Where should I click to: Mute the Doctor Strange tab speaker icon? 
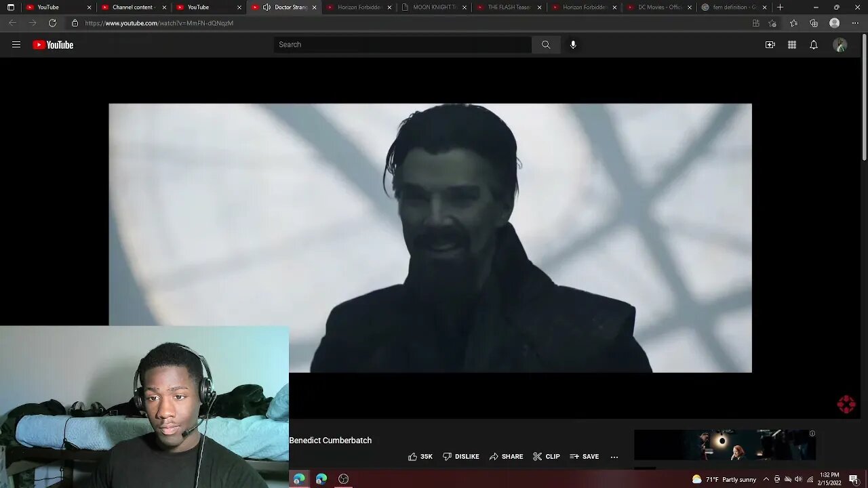267,7
